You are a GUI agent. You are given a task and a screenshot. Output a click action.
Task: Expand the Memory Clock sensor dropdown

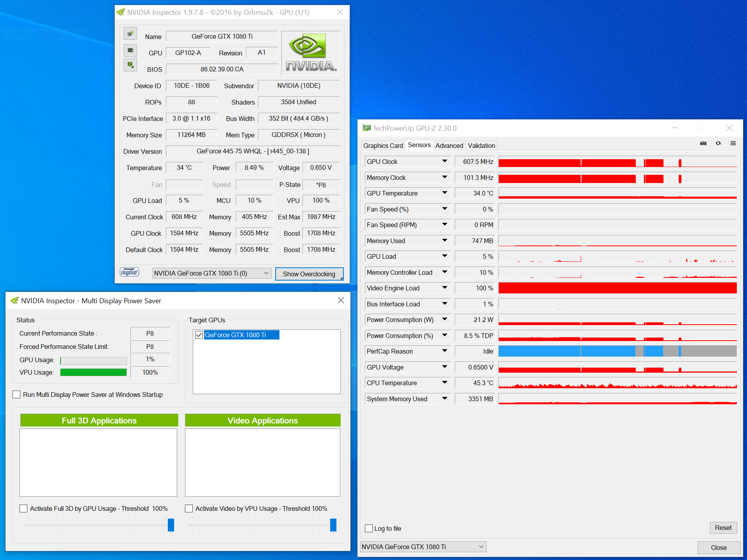click(445, 177)
